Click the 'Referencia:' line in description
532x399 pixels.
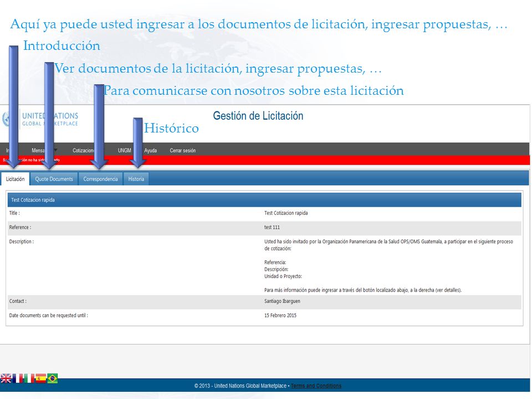[275, 262]
